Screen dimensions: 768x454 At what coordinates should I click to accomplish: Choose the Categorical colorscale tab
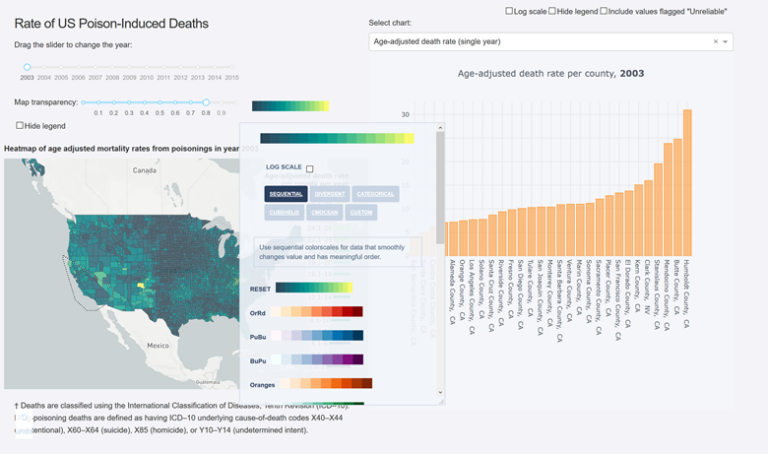[x=375, y=194]
